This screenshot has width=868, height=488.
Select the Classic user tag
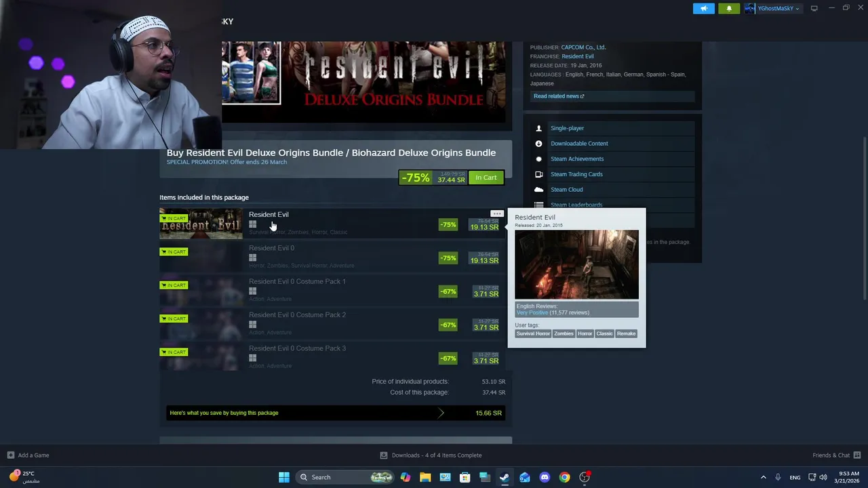click(x=604, y=333)
